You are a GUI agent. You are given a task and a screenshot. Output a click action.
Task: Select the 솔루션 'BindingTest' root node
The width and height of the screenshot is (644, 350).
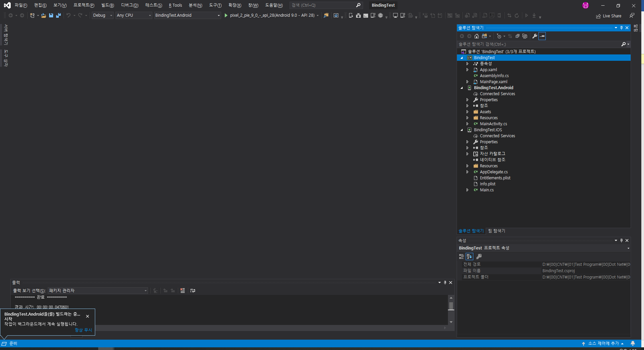click(x=501, y=51)
